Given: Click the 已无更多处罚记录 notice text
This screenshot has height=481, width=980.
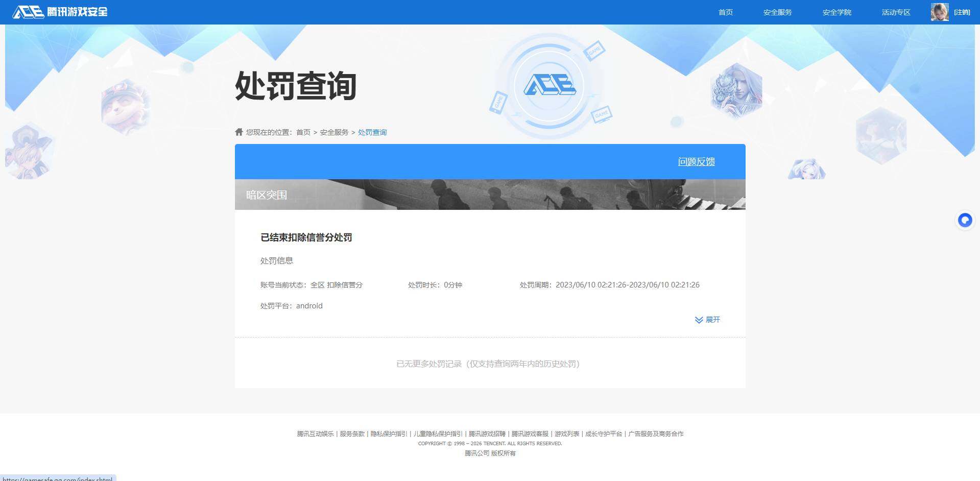Looking at the screenshot, I should [488, 364].
